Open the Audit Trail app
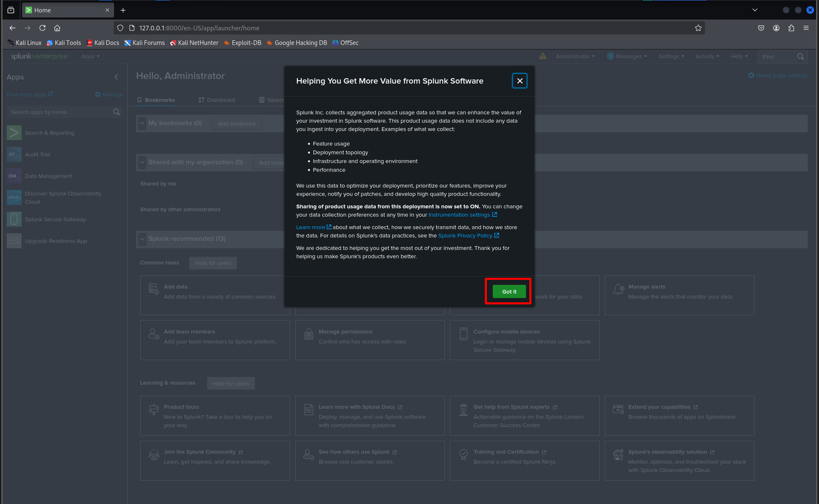The width and height of the screenshot is (819, 504). tap(37, 154)
